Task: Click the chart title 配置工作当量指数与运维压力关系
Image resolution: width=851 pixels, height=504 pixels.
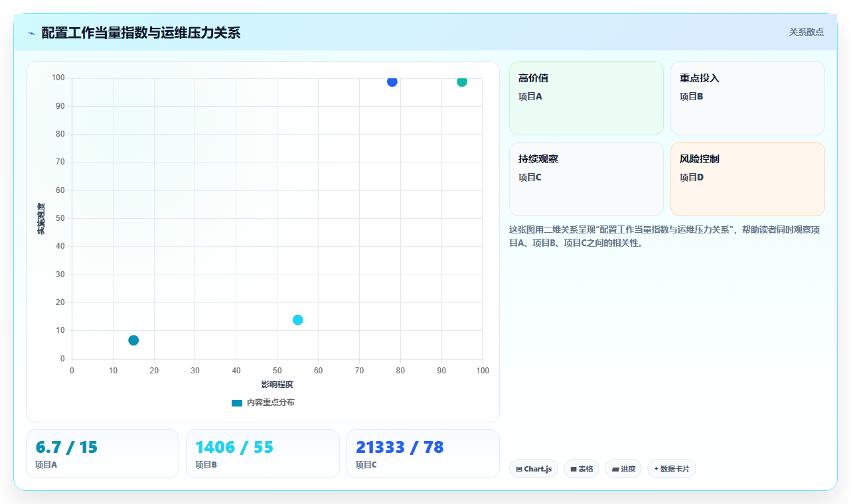Action: click(141, 32)
